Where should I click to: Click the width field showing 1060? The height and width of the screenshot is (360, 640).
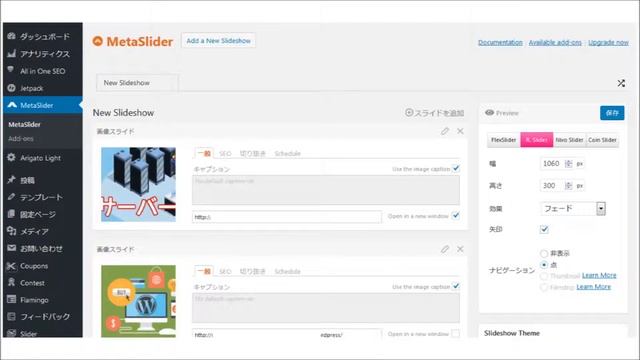(x=552, y=164)
